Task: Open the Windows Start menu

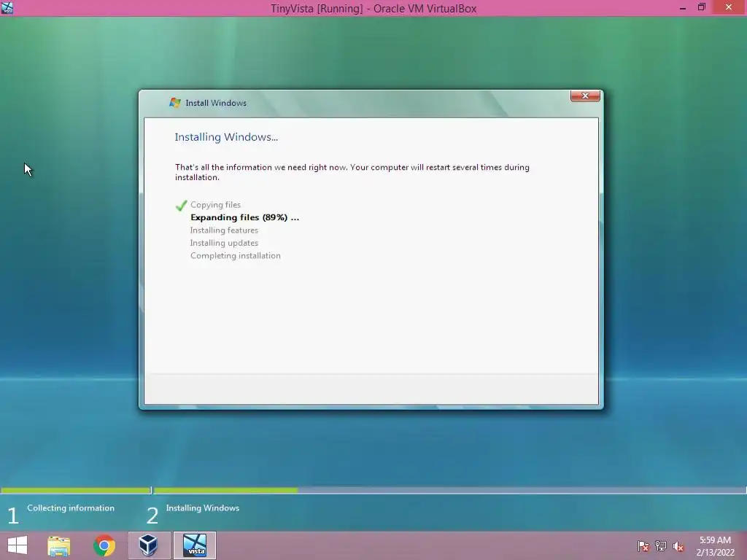Action: point(18,545)
